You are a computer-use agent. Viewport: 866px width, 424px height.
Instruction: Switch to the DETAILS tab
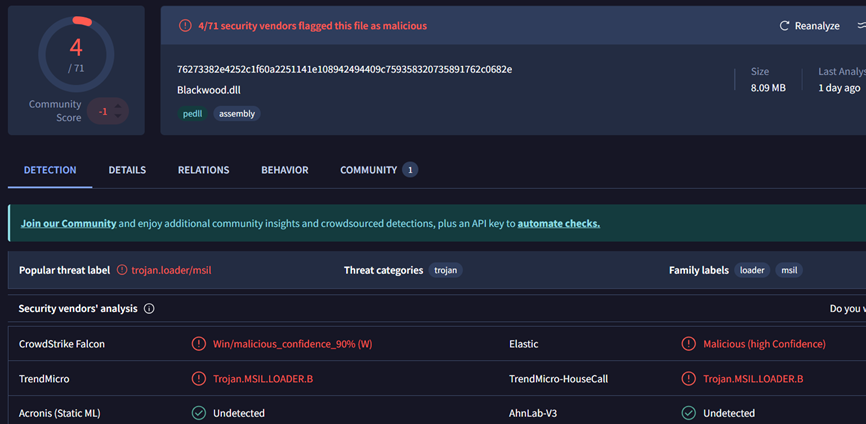(127, 170)
